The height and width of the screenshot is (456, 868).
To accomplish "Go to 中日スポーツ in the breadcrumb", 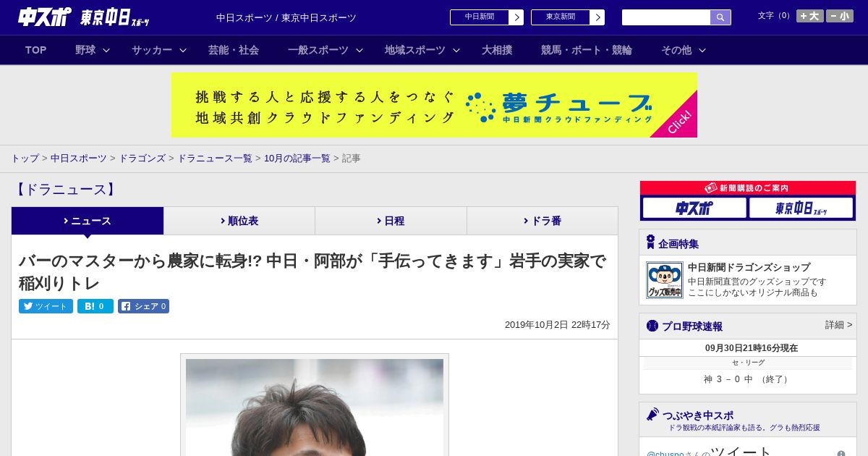I will coord(79,158).
